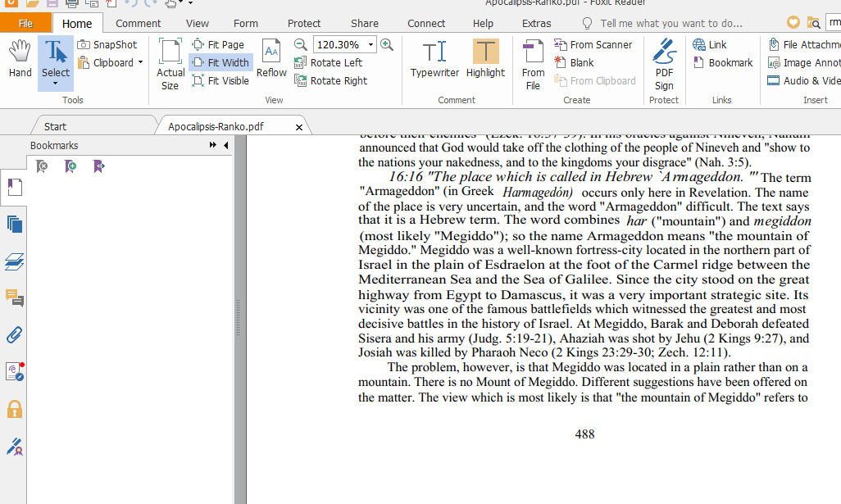This screenshot has width=841, height=504.
Task: Select the Highlight tool
Action: (485, 63)
